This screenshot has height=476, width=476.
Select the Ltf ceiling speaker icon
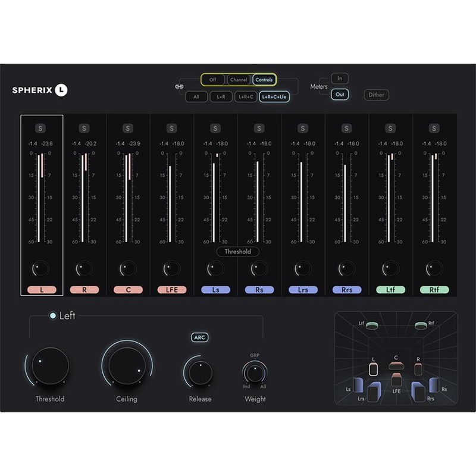coord(371,325)
